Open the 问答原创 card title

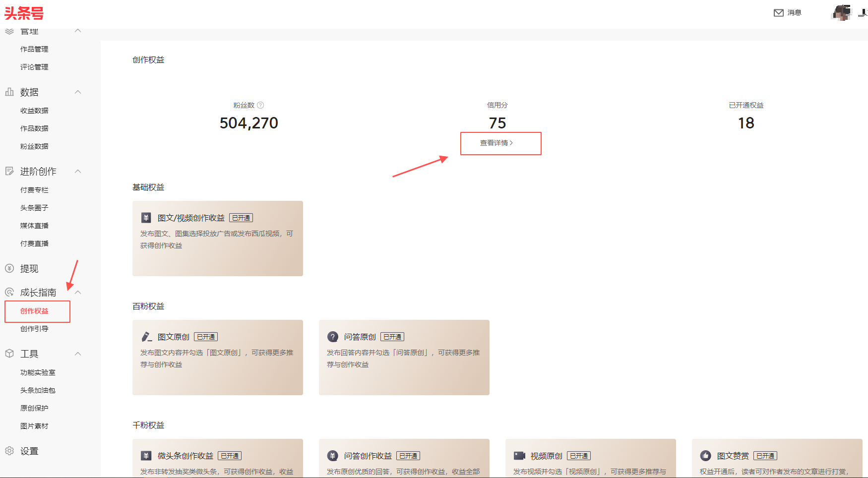(x=360, y=337)
